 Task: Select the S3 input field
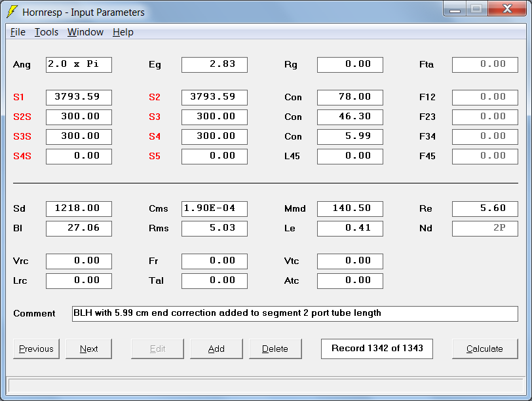pyautogui.click(x=214, y=117)
